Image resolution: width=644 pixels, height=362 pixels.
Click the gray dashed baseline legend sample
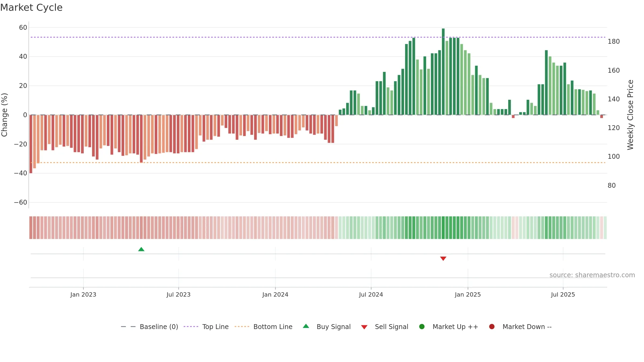pos(128,327)
